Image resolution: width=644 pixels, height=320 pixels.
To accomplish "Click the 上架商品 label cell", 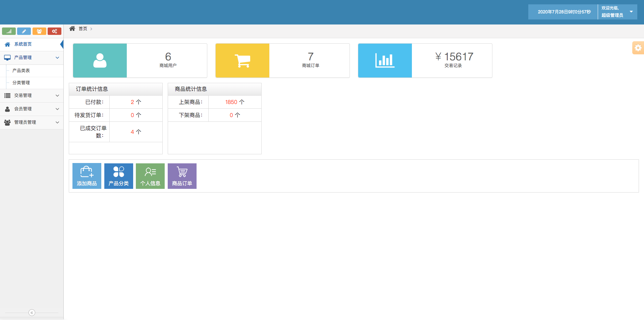I will (x=188, y=102).
